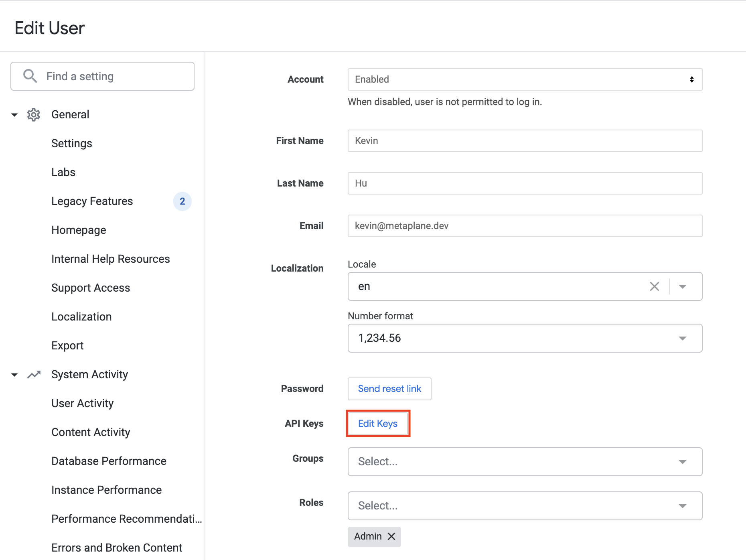746x560 pixels.
Task: Go to Legacy Features
Action: (x=92, y=201)
